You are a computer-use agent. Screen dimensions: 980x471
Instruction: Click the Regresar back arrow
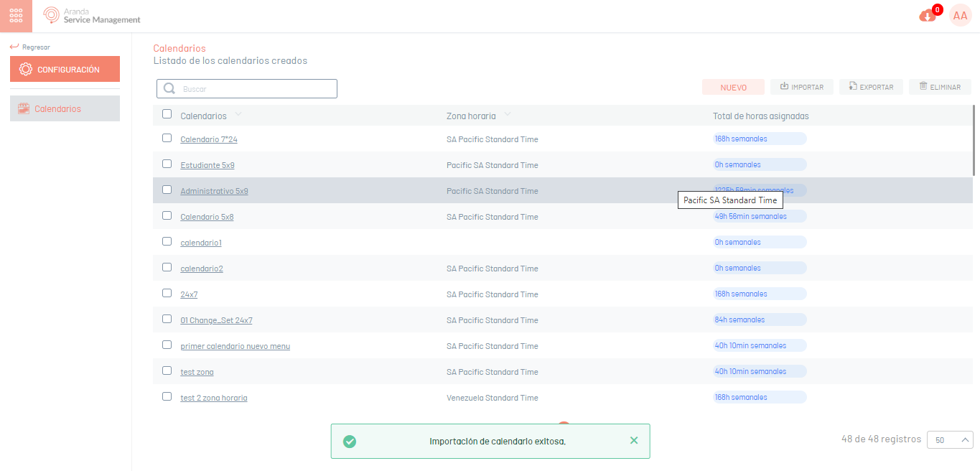[14, 47]
